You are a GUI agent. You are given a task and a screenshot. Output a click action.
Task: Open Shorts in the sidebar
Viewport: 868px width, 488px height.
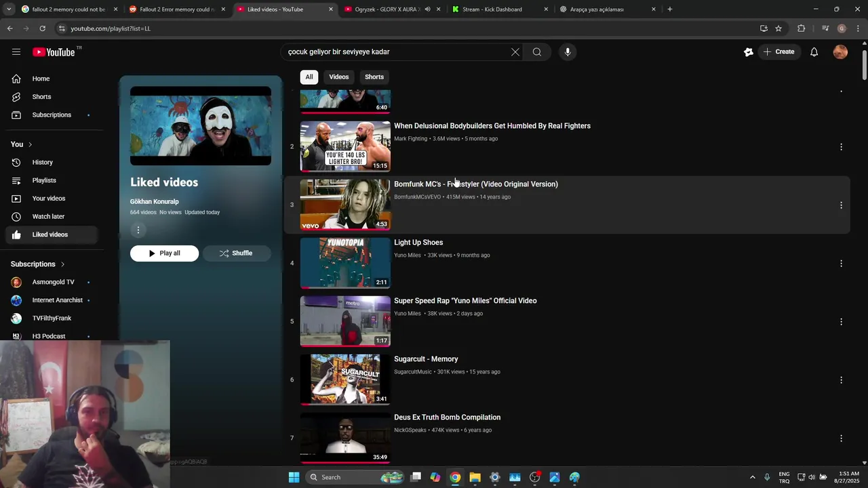[x=52, y=97]
